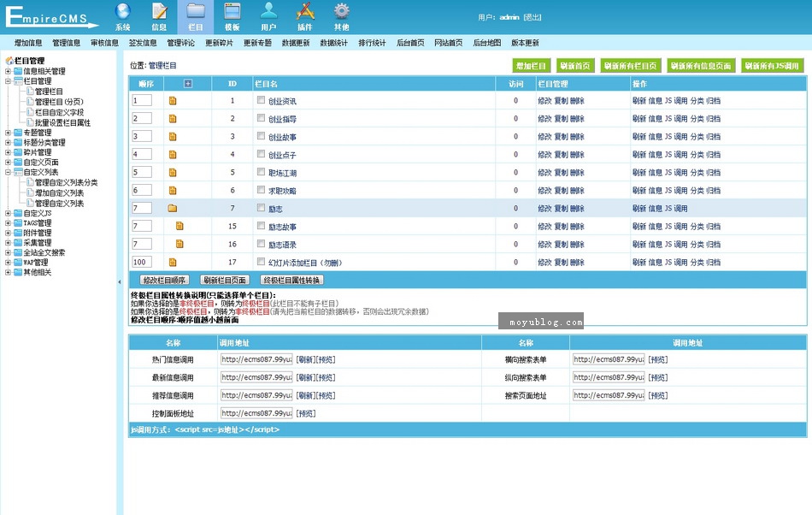
Task: Expand the TAGS管理 tree node
Action: (8, 222)
